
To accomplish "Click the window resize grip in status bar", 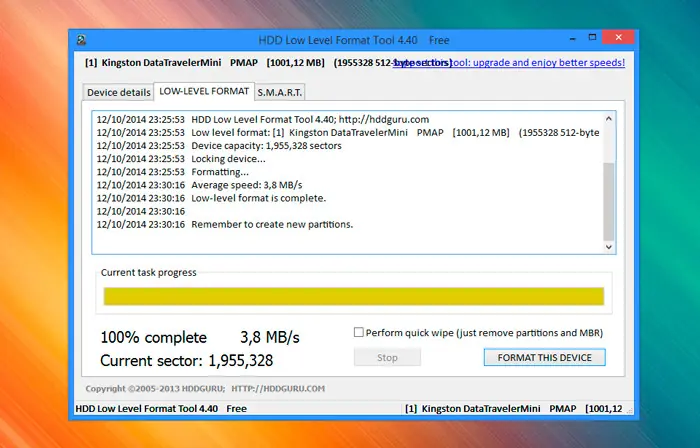I will (630, 411).
